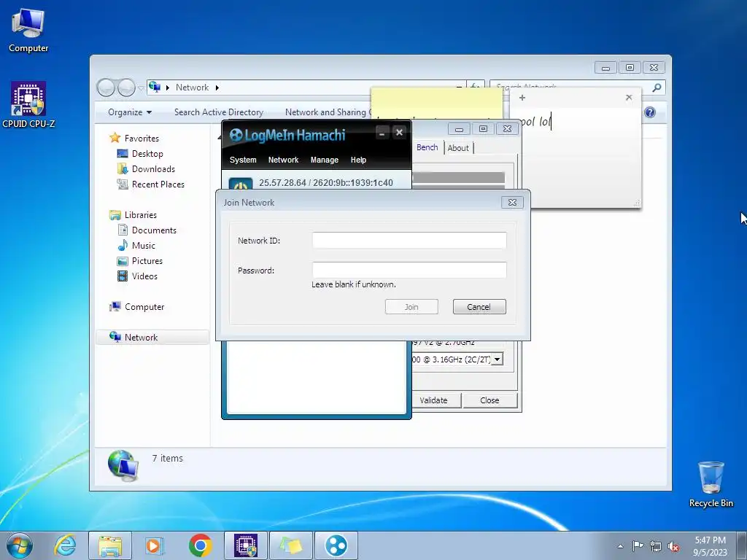The height and width of the screenshot is (560, 747).
Task: Open Hamachi Network menu
Action: click(x=284, y=160)
